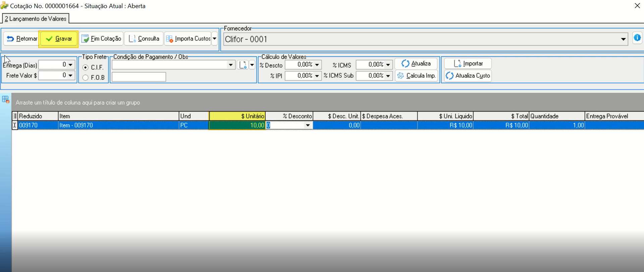Click the $ Uni. Liquido column header

coord(445,116)
